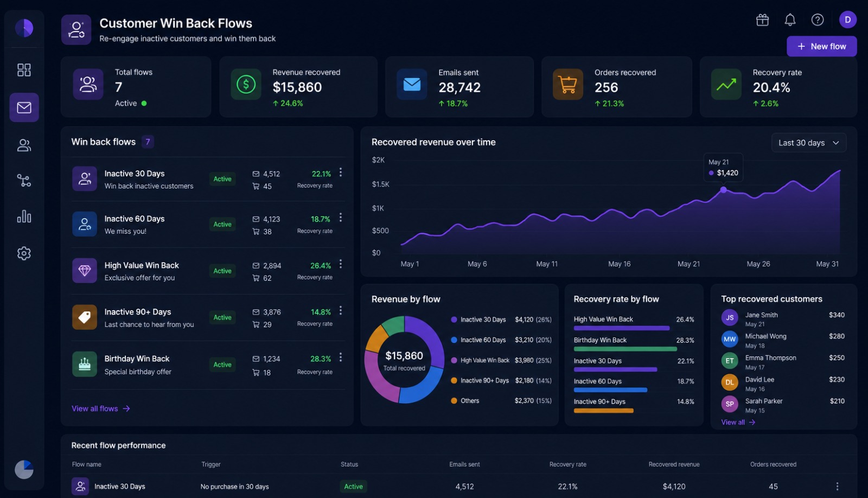Open the settings gear in sidebar
Viewport: 868px width, 498px height.
click(24, 253)
